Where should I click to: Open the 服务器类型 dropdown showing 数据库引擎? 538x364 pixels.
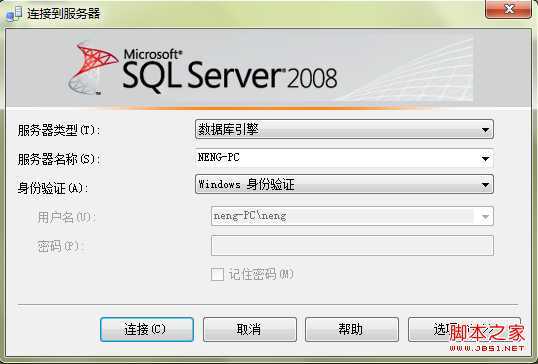[344, 129]
